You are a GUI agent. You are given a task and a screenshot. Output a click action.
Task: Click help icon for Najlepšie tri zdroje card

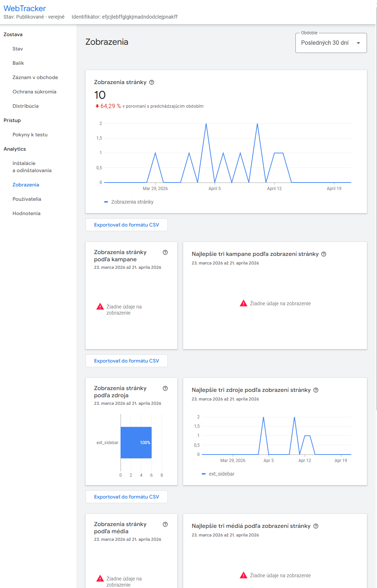point(316,390)
